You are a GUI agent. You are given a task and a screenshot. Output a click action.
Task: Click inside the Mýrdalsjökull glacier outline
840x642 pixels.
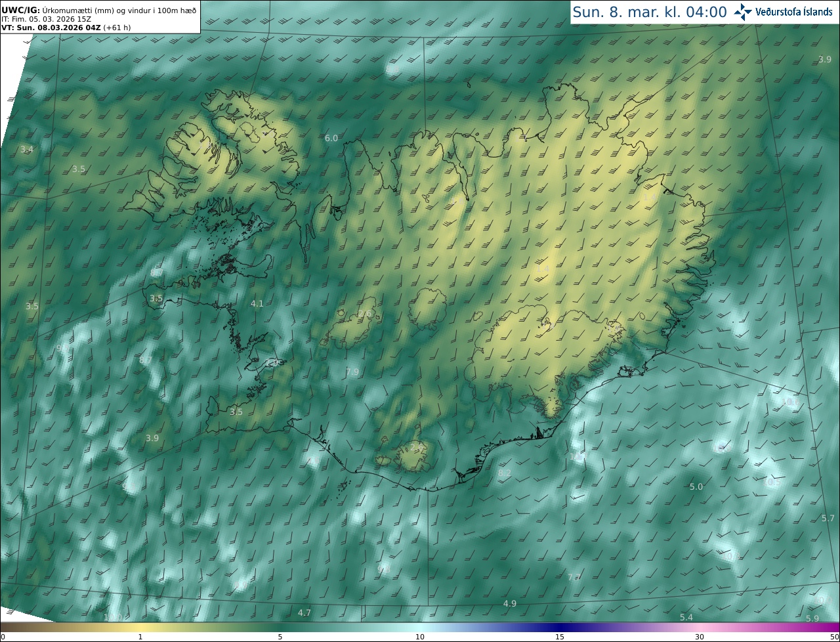[x=415, y=457]
